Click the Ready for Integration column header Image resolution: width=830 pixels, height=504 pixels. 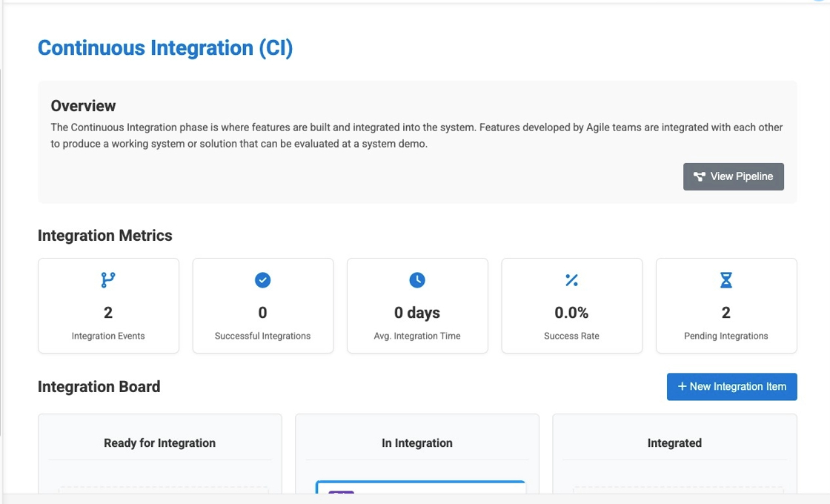click(x=159, y=442)
